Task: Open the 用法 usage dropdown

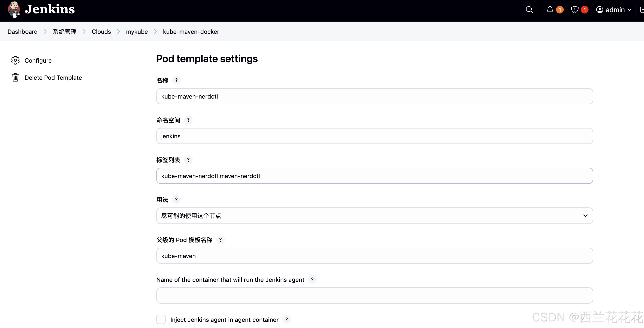Action: (x=374, y=215)
